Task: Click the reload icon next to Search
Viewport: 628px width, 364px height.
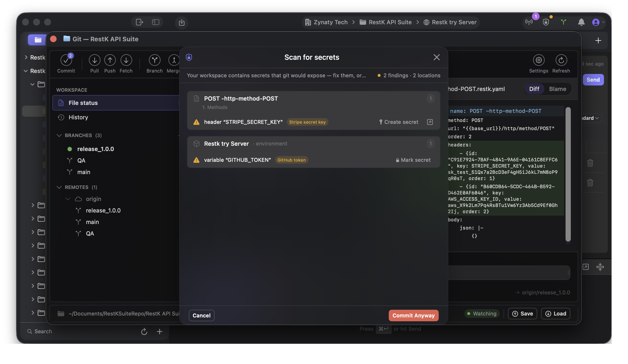Action: click(x=144, y=331)
